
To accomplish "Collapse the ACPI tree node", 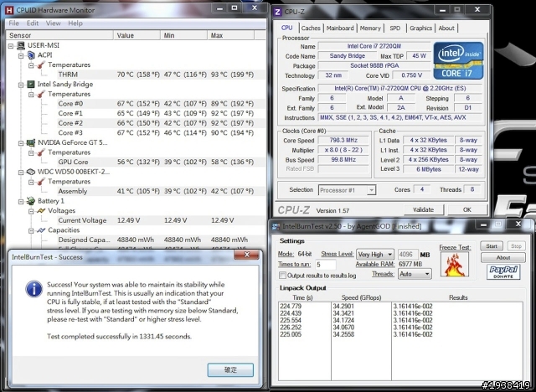I will point(21,55).
